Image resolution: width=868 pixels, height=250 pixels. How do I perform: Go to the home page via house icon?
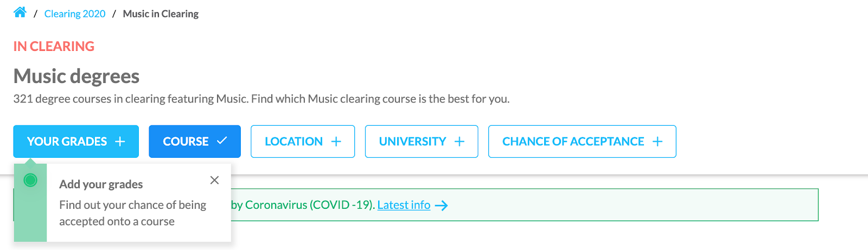pyautogui.click(x=20, y=12)
